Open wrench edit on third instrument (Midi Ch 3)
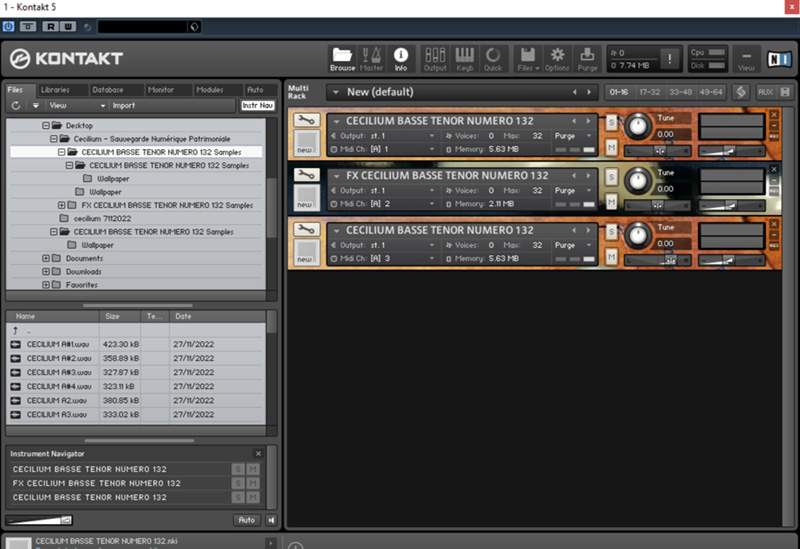This screenshot has width=800, height=549. coord(306,229)
